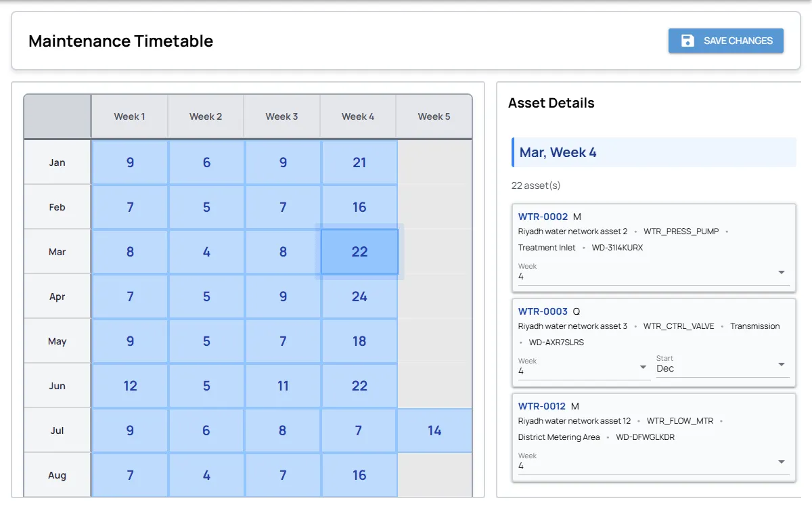Select Feb Week 4 cell showing 16

pos(359,207)
